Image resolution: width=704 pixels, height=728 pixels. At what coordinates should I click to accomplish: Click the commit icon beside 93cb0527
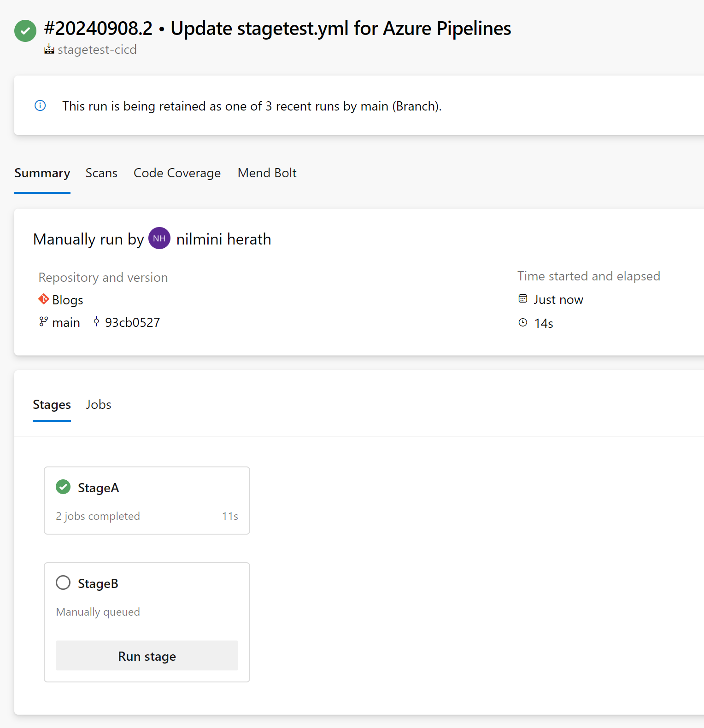[x=96, y=322]
